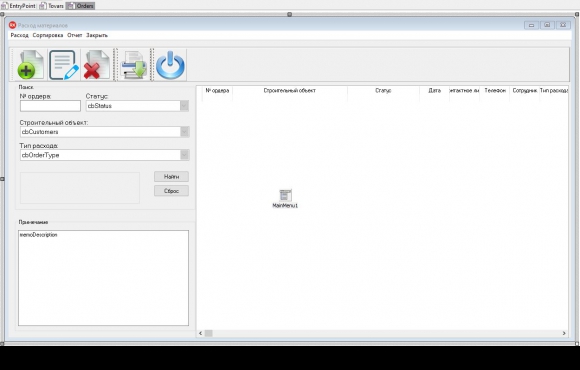Expand the cbStatus dropdown
This screenshot has height=370, width=580.
pos(184,106)
